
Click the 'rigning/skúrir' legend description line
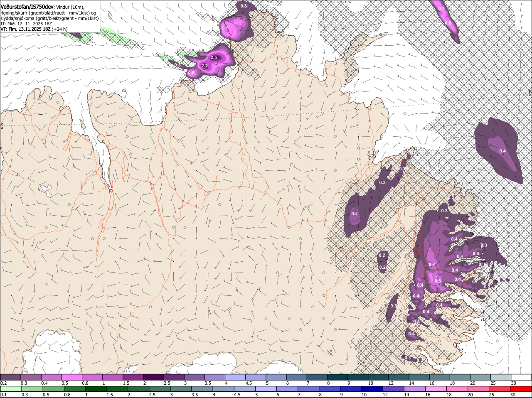(48, 13)
